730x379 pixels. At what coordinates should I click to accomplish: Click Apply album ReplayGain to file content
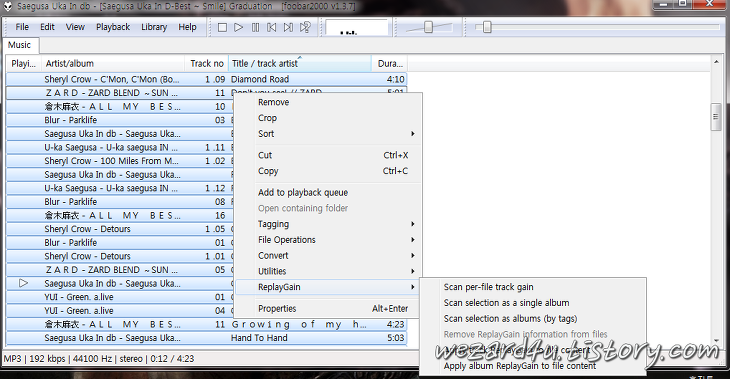[x=533, y=366]
